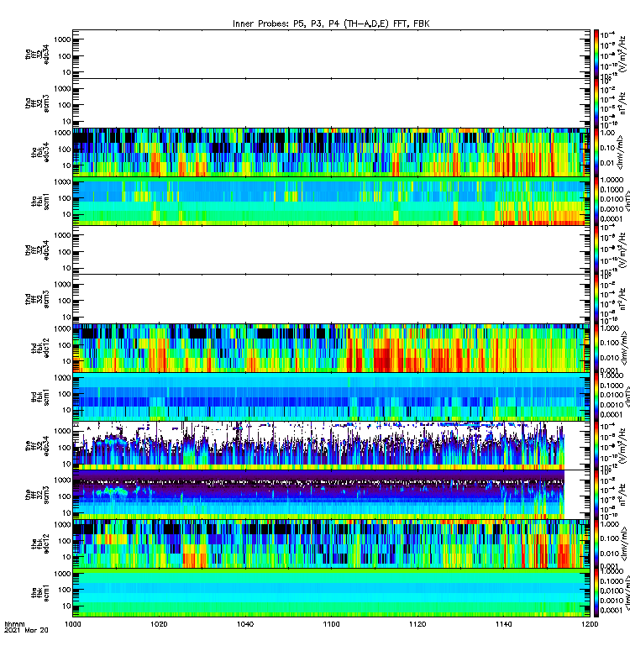Click inside the thd fbk edc12 spectrogram panel
The height and width of the screenshot is (672, 630).
[x=331, y=348]
